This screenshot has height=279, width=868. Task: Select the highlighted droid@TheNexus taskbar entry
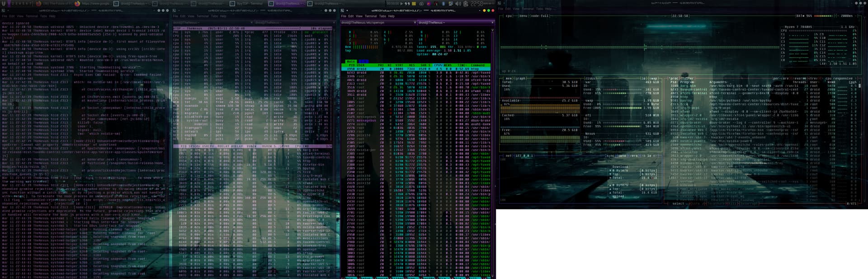[288, 3]
